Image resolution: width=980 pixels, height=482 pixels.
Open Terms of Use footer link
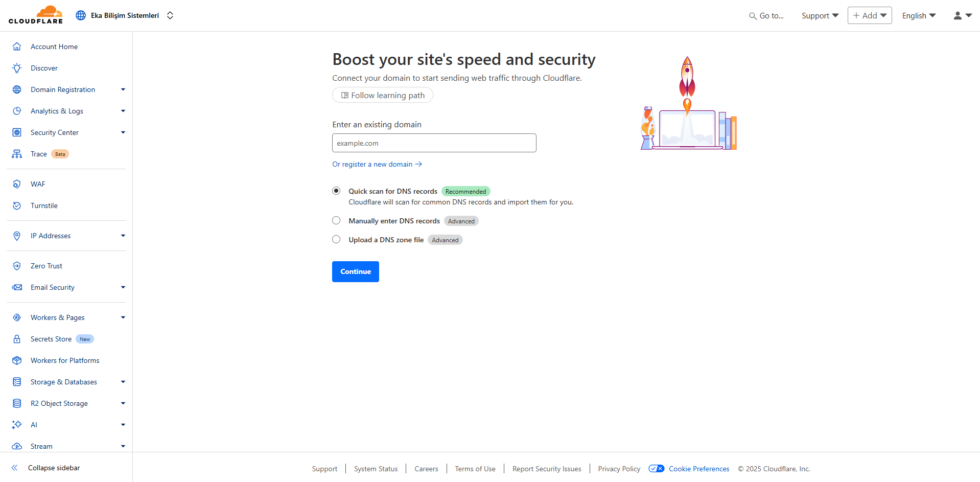pyautogui.click(x=475, y=469)
